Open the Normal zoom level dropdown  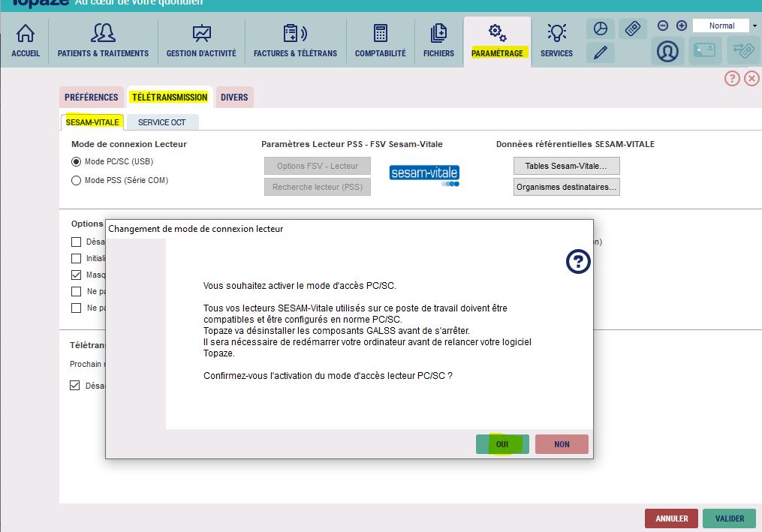point(754,26)
